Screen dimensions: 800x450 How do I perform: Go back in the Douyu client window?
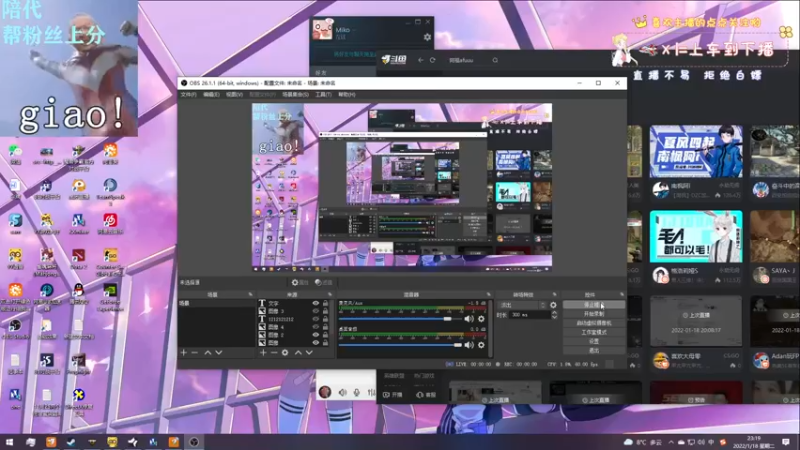[x=420, y=60]
